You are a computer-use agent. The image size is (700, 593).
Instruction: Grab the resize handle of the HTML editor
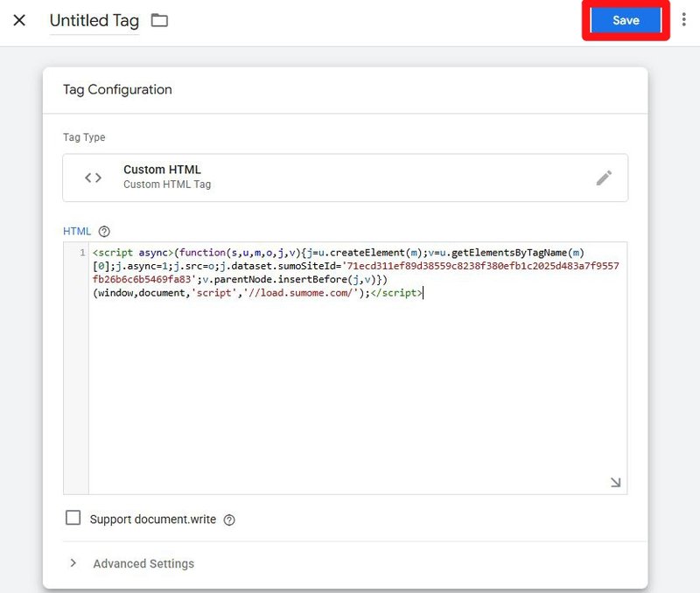pyautogui.click(x=615, y=482)
